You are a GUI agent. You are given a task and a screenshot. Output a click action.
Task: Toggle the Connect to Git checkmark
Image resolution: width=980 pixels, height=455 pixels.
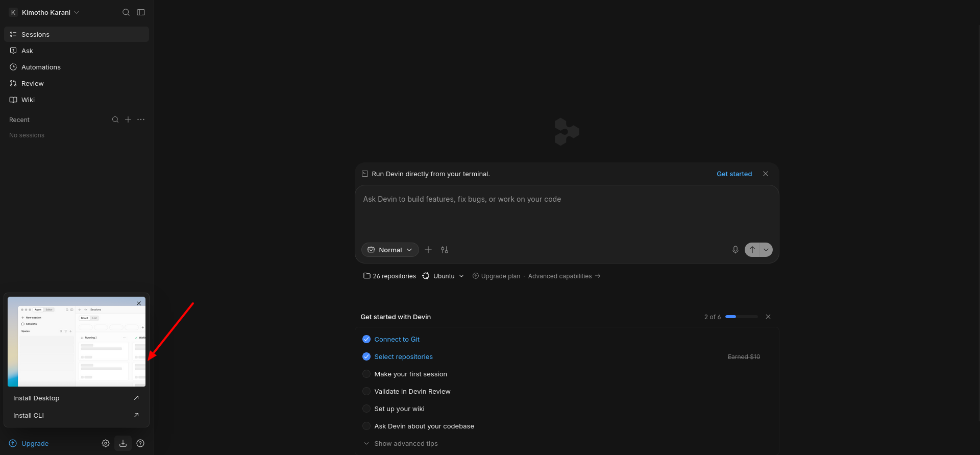coord(366,339)
